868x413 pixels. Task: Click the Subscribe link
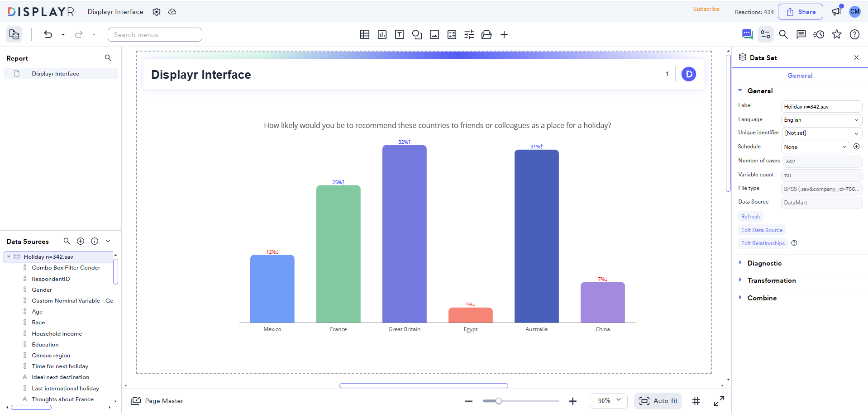[706, 9]
